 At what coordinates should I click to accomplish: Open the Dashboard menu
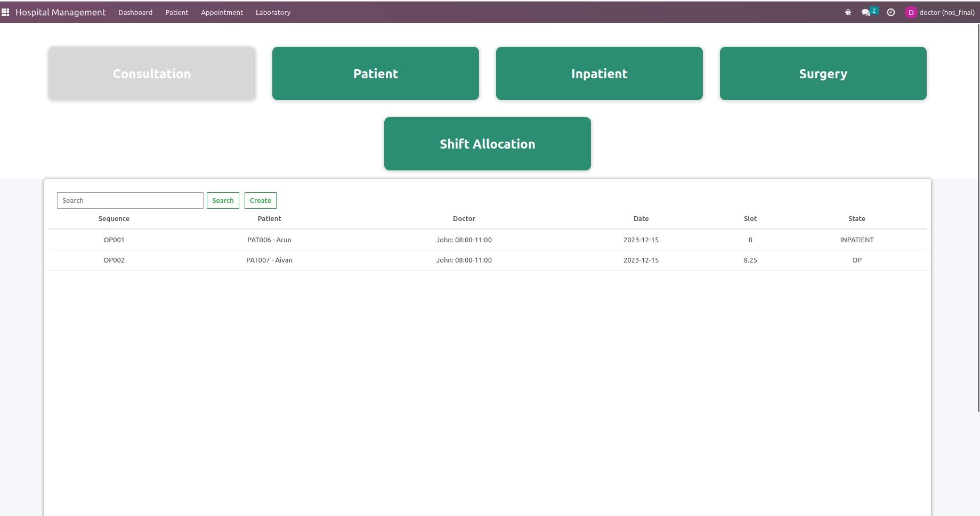click(135, 12)
